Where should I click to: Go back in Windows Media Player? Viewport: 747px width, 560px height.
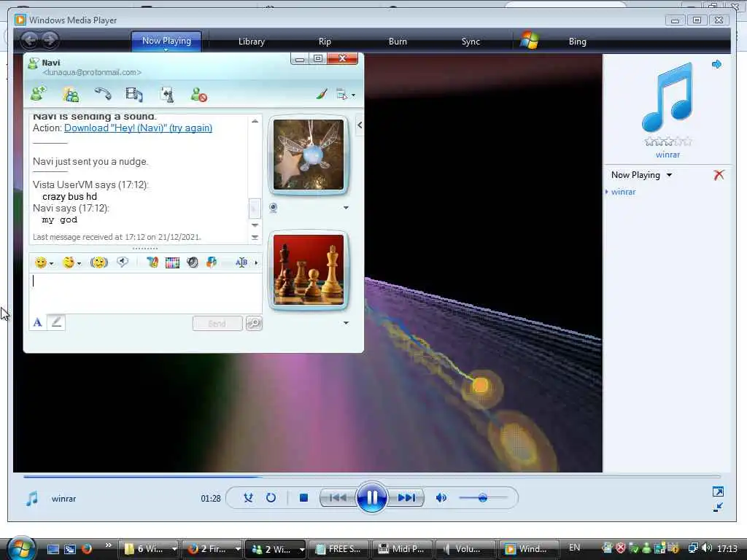pyautogui.click(x=29, y=40)
